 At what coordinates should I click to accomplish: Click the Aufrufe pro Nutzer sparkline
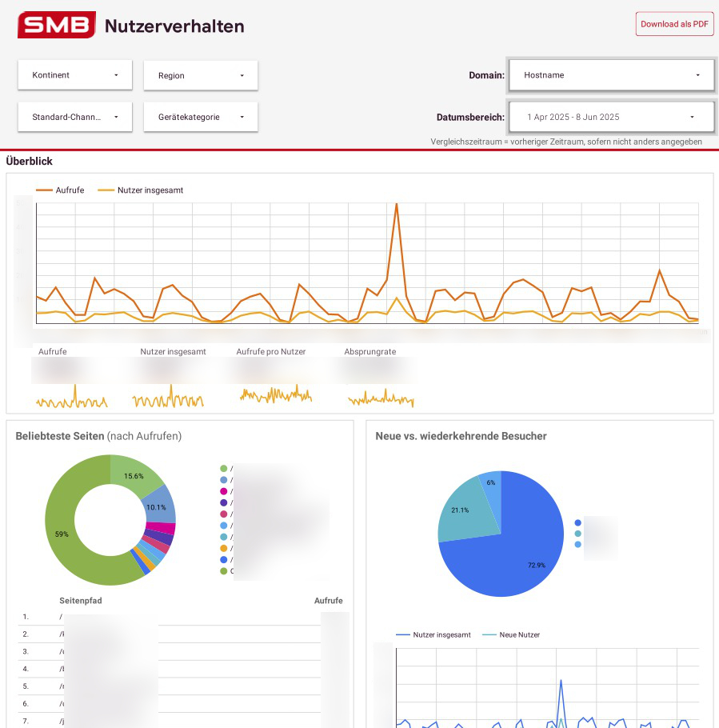tap(278, 394)
